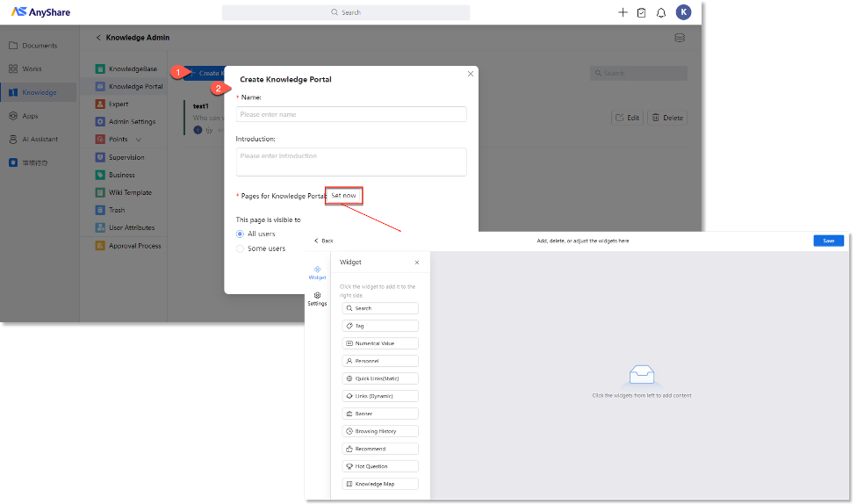Close the Widget panel

tap(417, 263)
